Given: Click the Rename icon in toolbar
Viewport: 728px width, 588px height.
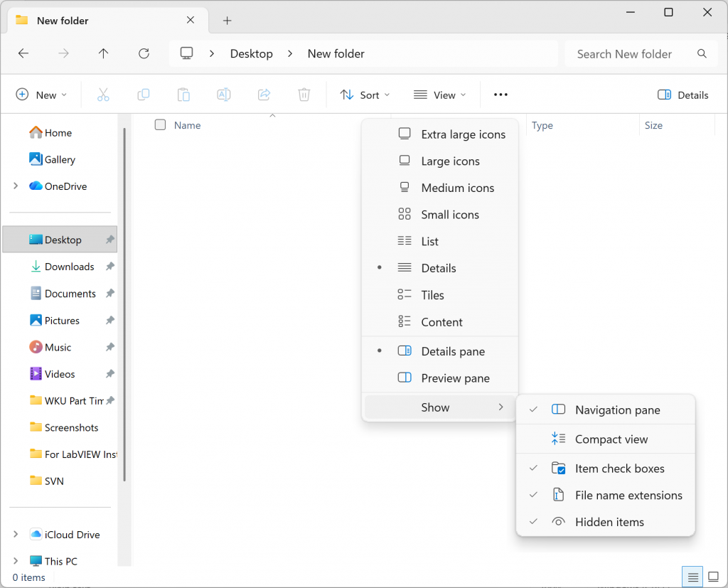Looking at the screenshot, I should pyautogui.click(x=224, y=95).
